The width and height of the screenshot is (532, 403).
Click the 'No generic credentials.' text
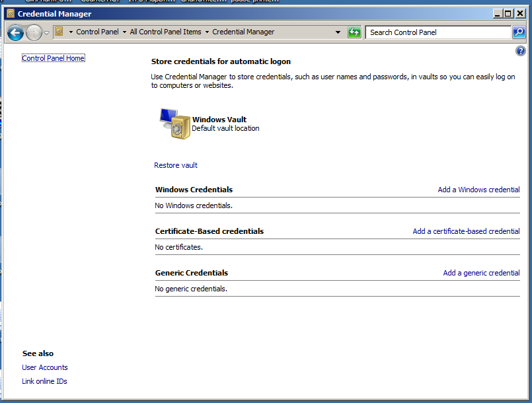click(191, 289)
